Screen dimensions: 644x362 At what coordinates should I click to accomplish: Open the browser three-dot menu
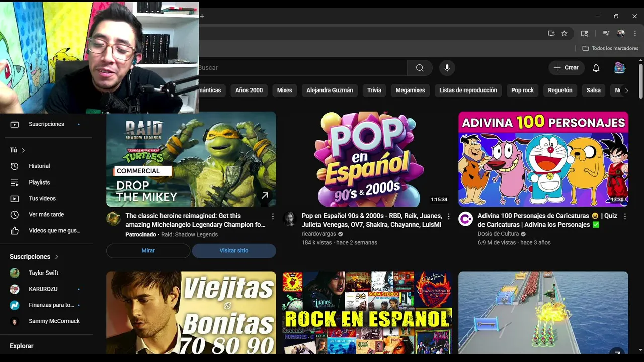(635, 33)
